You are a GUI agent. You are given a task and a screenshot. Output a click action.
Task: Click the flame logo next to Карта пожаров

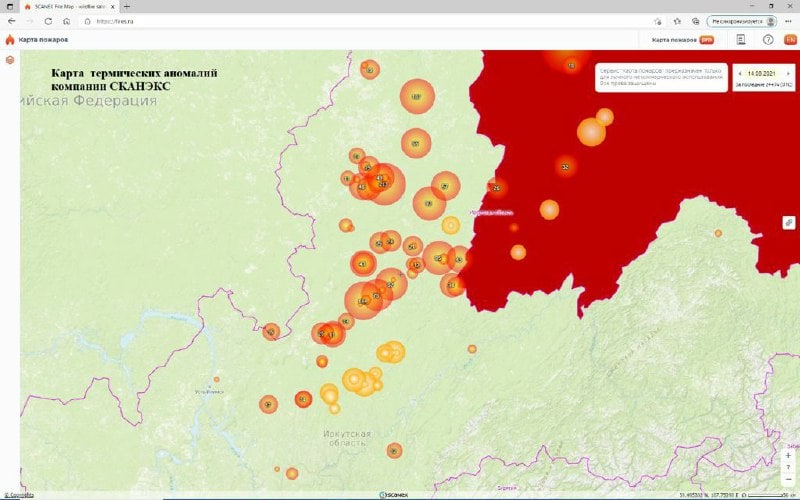pos(10,40)
